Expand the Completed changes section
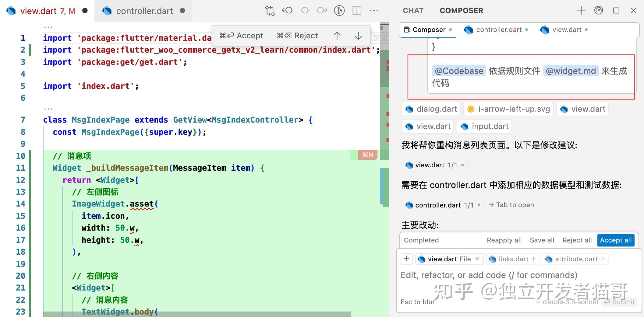 421,240
